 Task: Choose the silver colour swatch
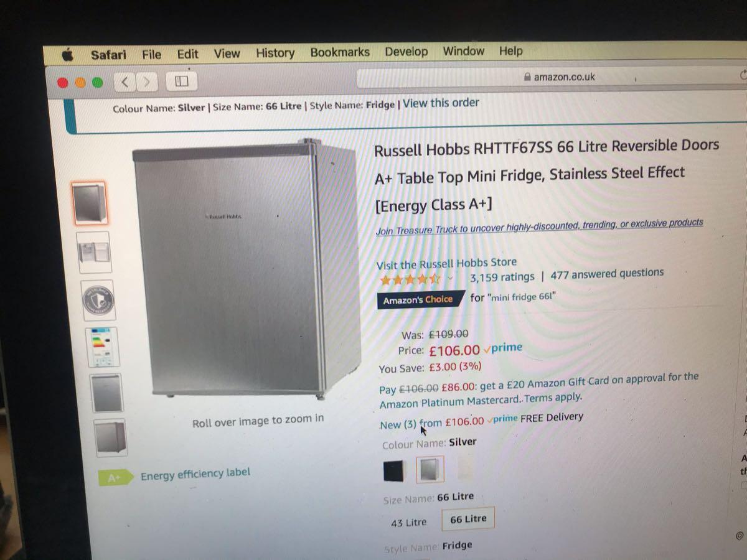[430, 469]
